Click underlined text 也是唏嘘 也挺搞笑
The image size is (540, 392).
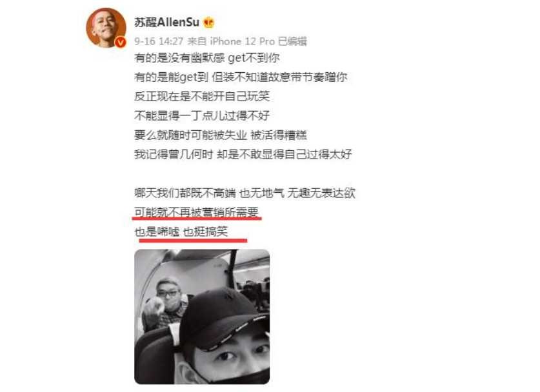181,231
